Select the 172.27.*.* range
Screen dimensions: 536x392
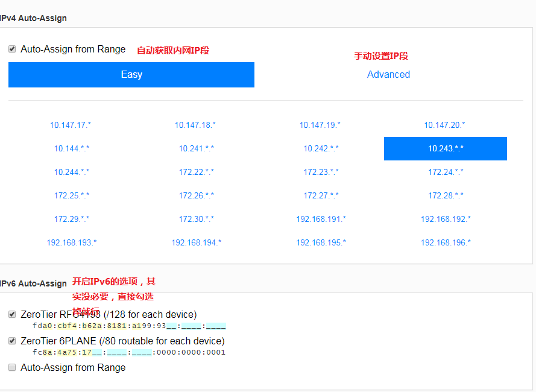[x=321, y=195]
